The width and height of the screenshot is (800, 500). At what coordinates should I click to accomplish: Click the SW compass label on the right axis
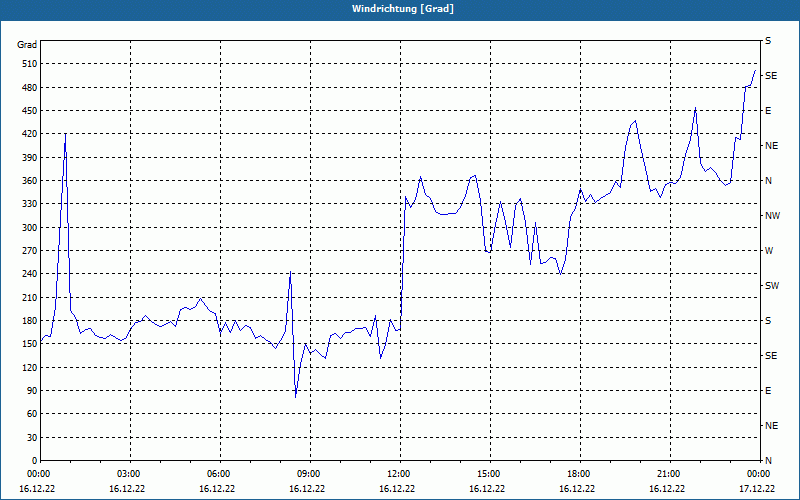coord(772,286)
